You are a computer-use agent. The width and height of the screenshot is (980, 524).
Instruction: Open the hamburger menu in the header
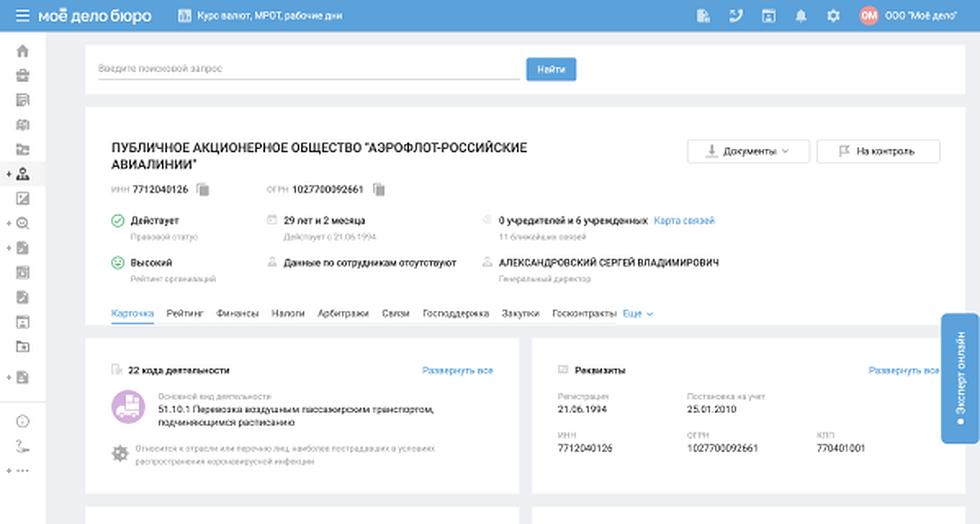(23, 15)
